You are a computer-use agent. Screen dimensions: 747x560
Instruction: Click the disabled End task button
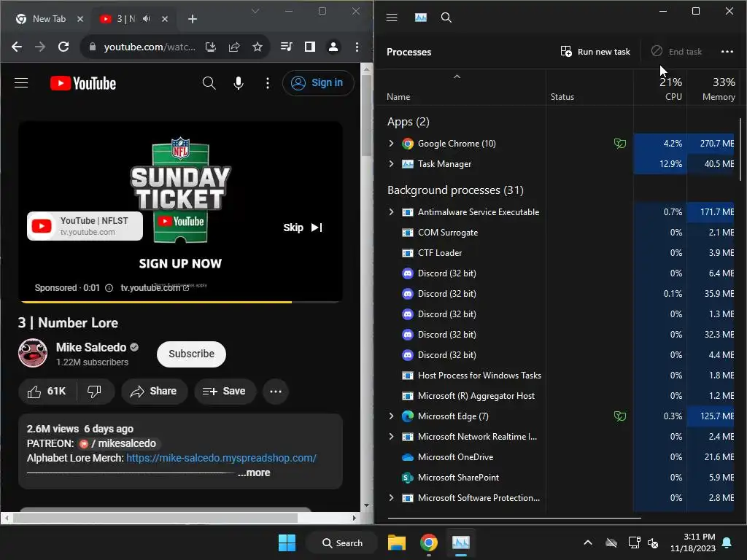coord(676,52)
